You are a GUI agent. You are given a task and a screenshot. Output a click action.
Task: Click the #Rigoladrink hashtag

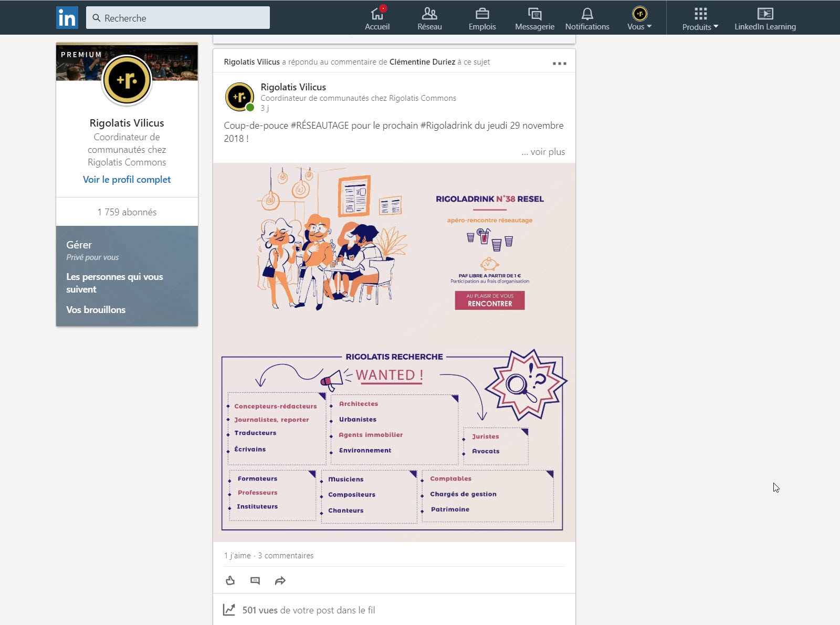[x=446, y=126]
